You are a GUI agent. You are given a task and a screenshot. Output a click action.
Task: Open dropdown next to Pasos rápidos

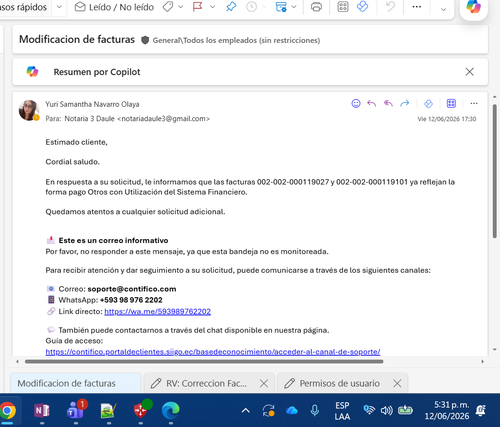coord(59,7)
